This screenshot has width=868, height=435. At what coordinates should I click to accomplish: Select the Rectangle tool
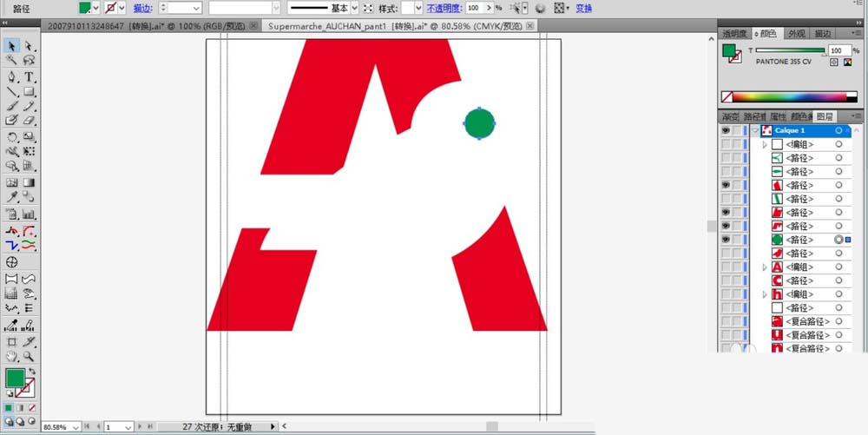click(x=29, y=91)
